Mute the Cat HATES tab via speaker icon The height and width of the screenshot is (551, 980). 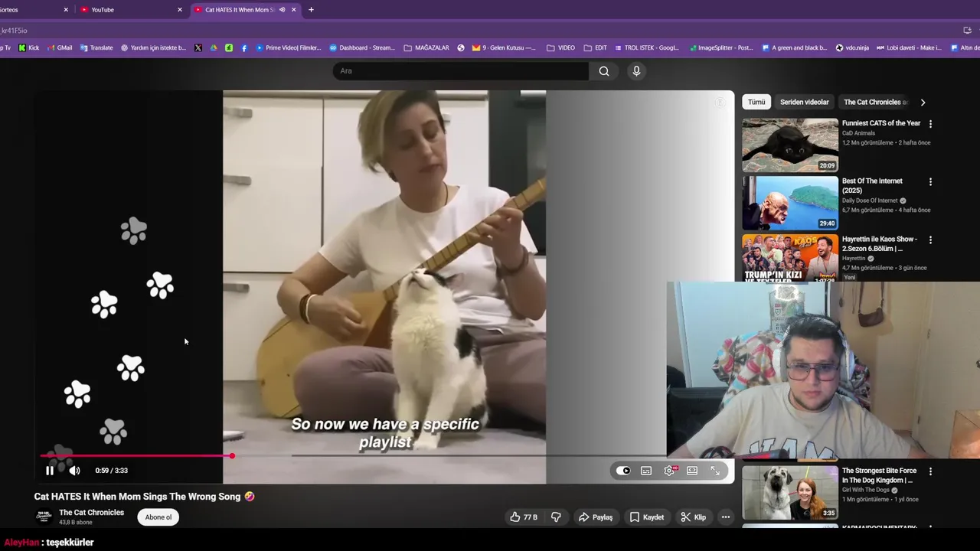pos(282,10)
